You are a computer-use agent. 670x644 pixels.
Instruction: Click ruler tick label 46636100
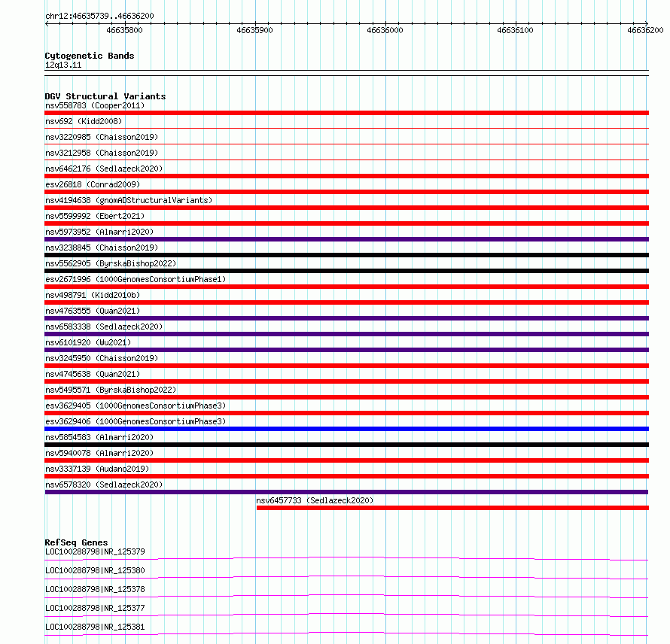[x=516, y=30]
